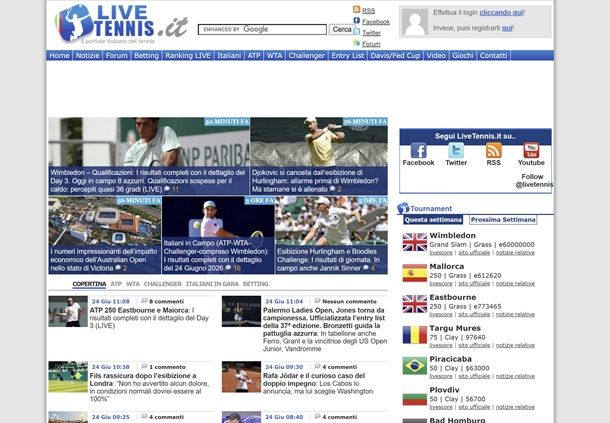The width and height of the screenshot is (610, 423).
Task: Click the LiveTennis.it logo
Action: click(122, 23)
